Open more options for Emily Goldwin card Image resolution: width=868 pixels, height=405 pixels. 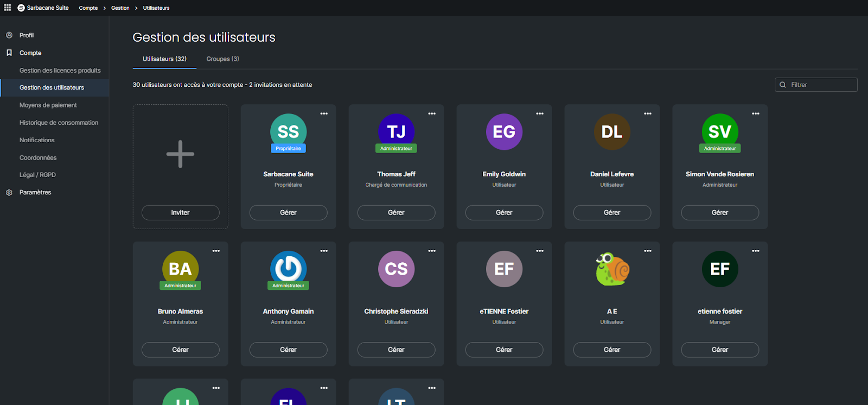coord(540,113)
